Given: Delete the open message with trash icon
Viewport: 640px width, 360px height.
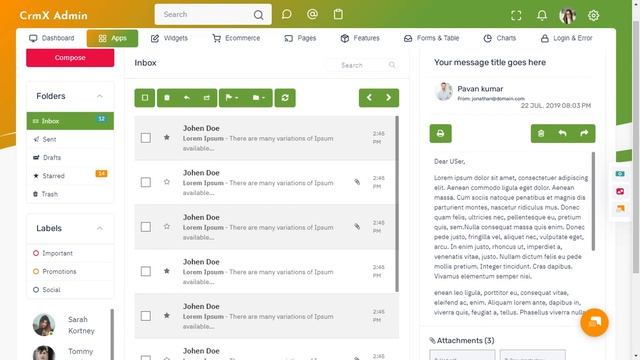Looking at the screenshot, I should point(541,133).
